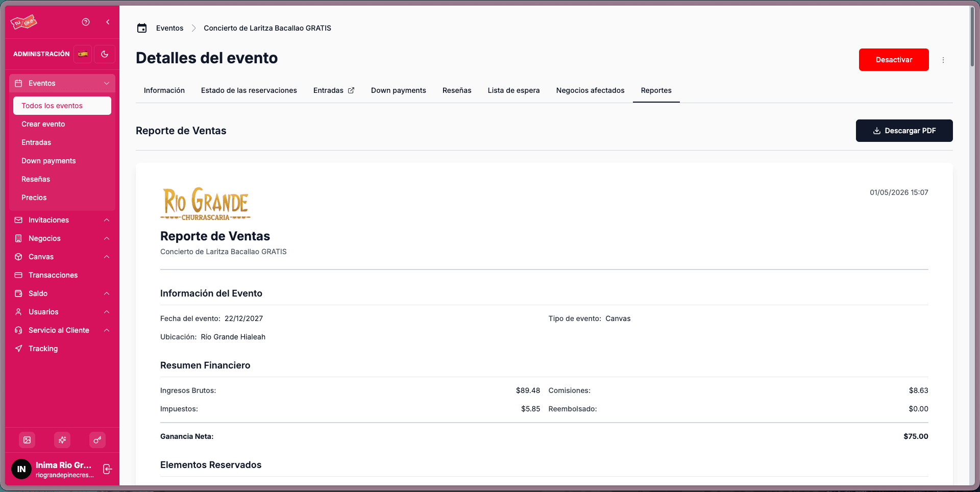Switch language via the Spanish flag icon
This screenshot has width=980, height=492.
coord(83,54)
